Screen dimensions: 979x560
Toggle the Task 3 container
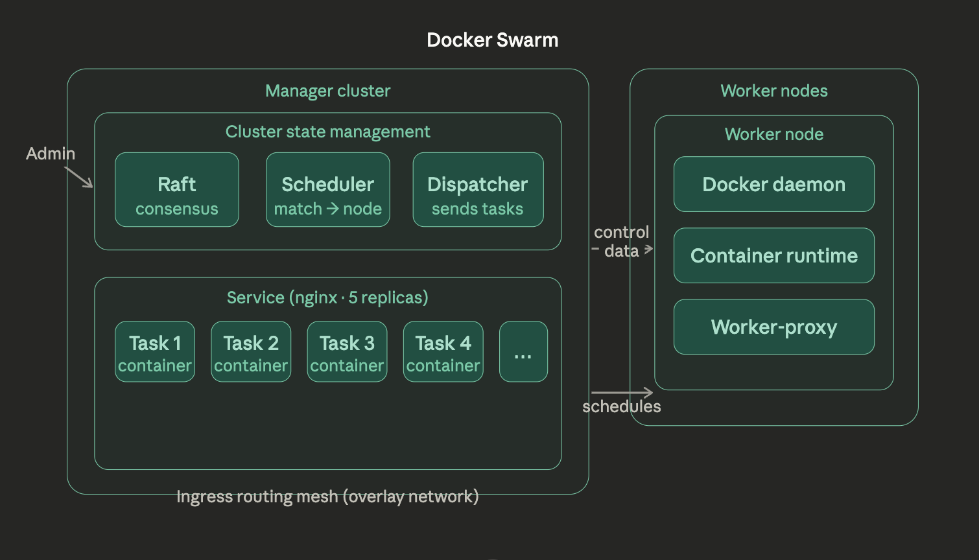[x=347, y=351]
